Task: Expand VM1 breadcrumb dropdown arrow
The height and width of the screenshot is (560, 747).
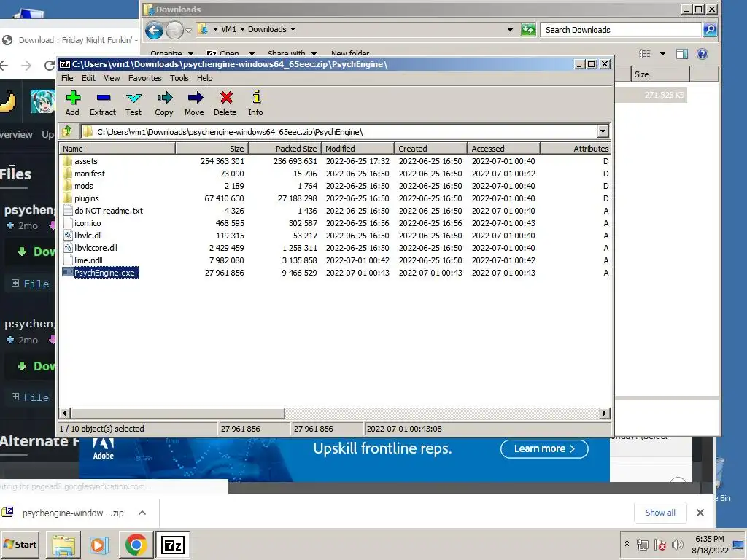Action: [x=242, y=29]
